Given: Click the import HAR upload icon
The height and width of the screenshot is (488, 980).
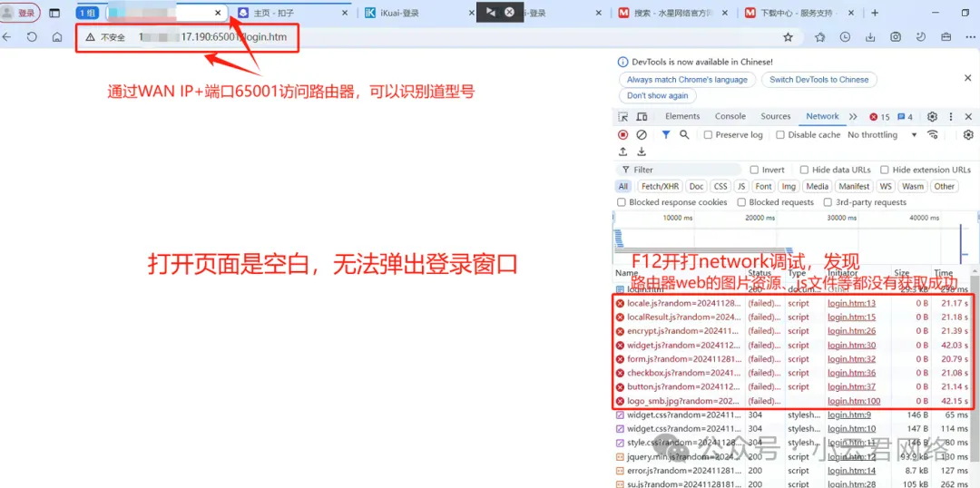Looking at the screenshot, I should [x=622, y=151].
